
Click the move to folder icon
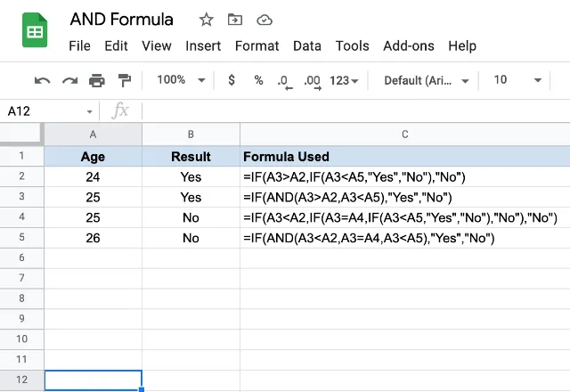click(235, 20)
